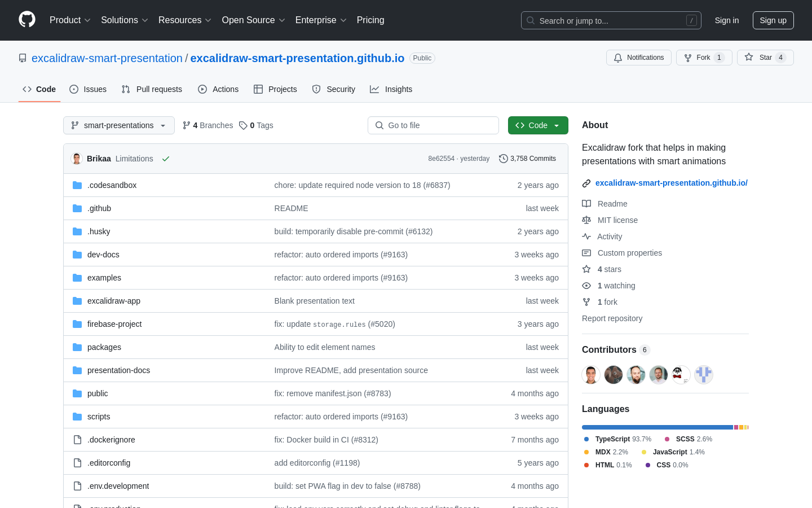Click the Report repository link
The height and width of the screenshot is (508, 812).
(x=612, y=318)
